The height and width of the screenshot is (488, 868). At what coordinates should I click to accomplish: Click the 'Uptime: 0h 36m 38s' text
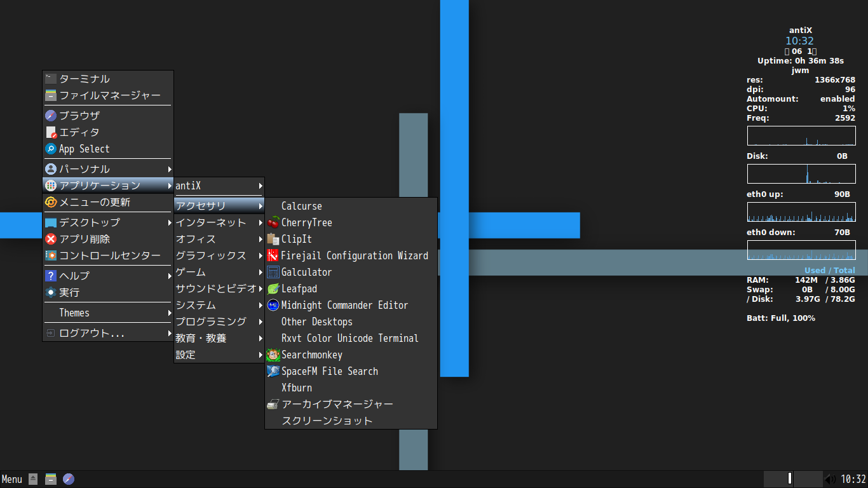click(x=801, y=61)
